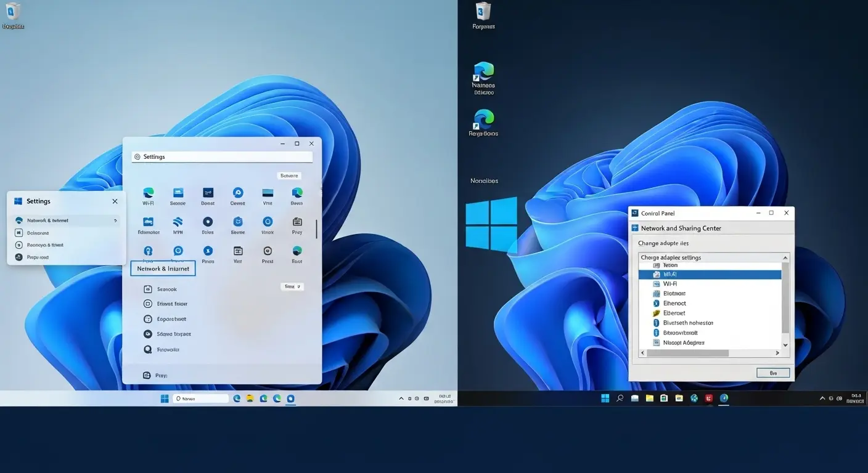Click the first Edge icon on the left taskbar
Screen dimensions: 868x473
[237, 398]
